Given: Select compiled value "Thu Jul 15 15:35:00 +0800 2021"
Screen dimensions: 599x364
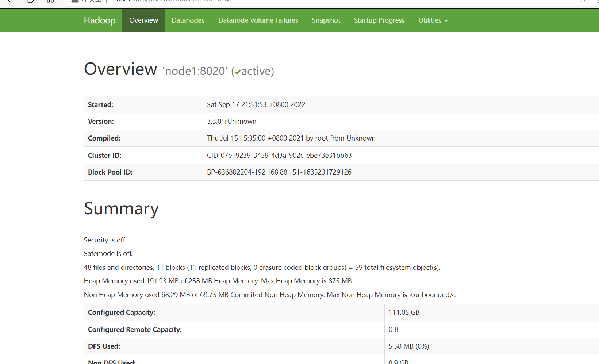Looking at the screenshot, I should 255,138.
